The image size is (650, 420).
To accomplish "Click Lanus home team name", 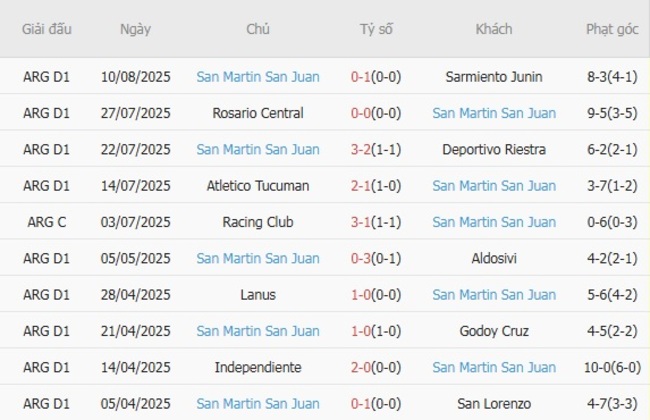I will pos(258,294).
